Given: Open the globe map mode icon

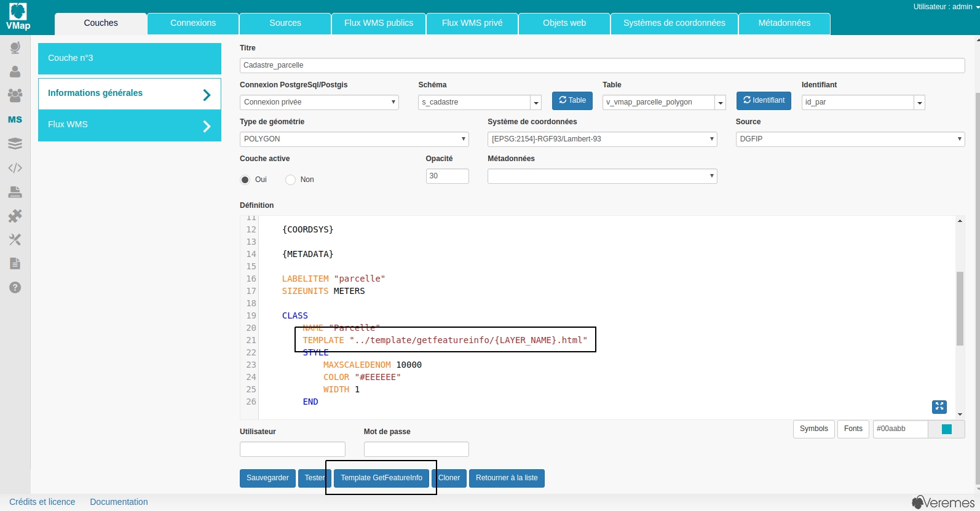Looking at the screenshot, I should coord(15,48).
